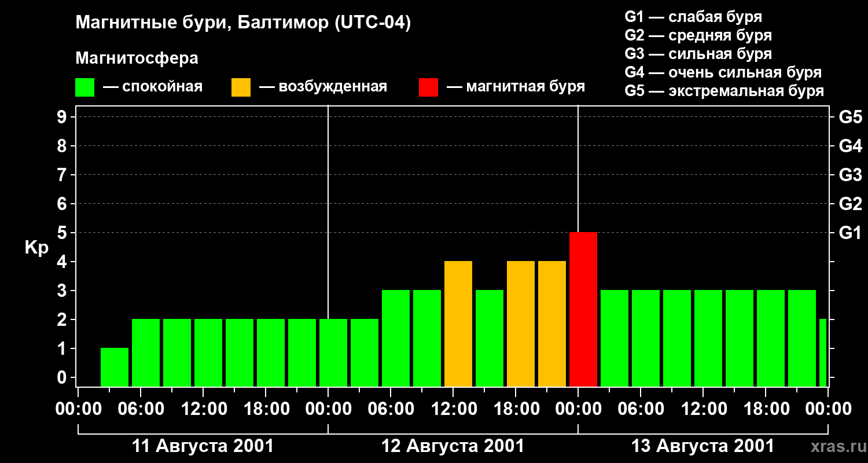Image resolution: width=868 pixels, height=463 pixels.
Task: Click the 'Магнитосфера' legend heading
Action: [137, 58]
